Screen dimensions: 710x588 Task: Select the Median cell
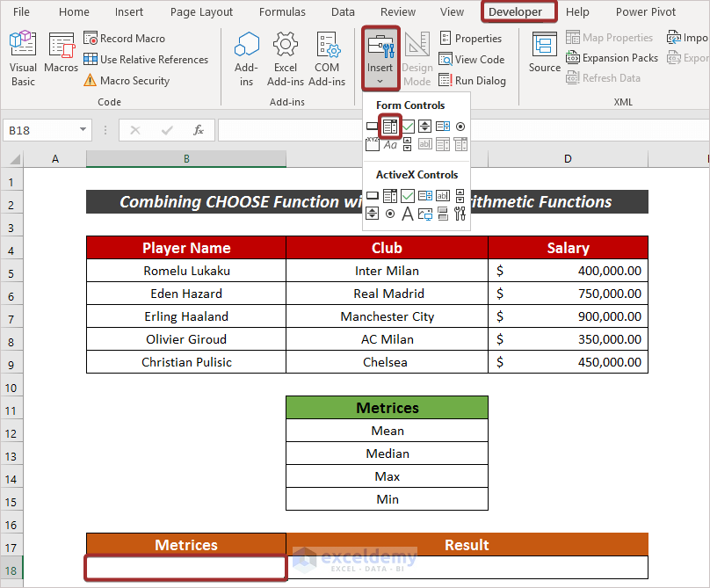pyautogui.click(x=388, y=454)
